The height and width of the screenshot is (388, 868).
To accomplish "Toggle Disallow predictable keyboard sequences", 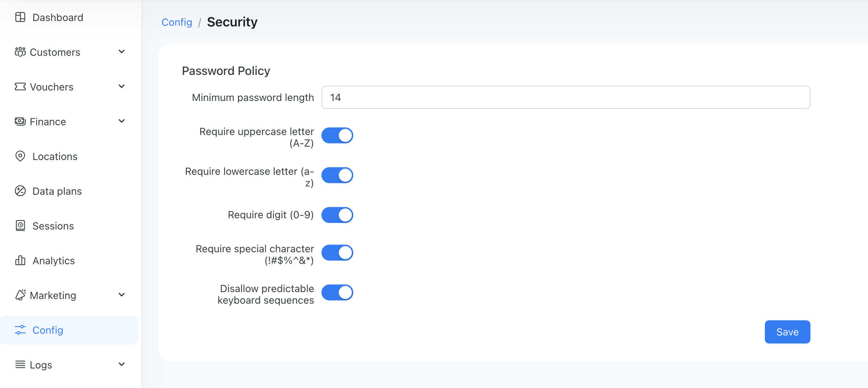I will point(337,293).
